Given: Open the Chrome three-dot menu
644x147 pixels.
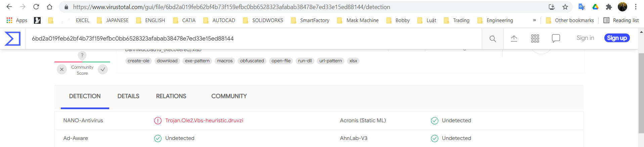Looking at the screenshot, I should click(636, 7).
